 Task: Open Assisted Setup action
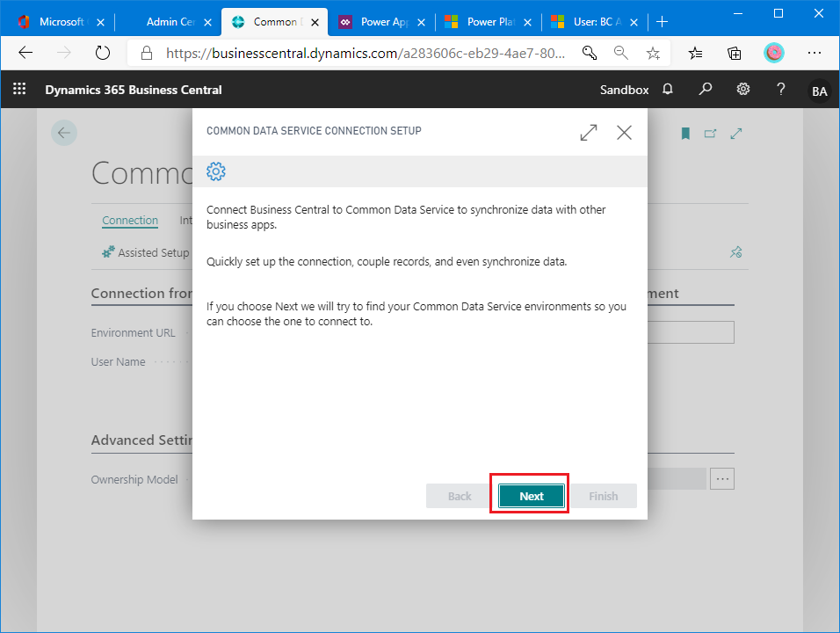(x=146, y=252)
